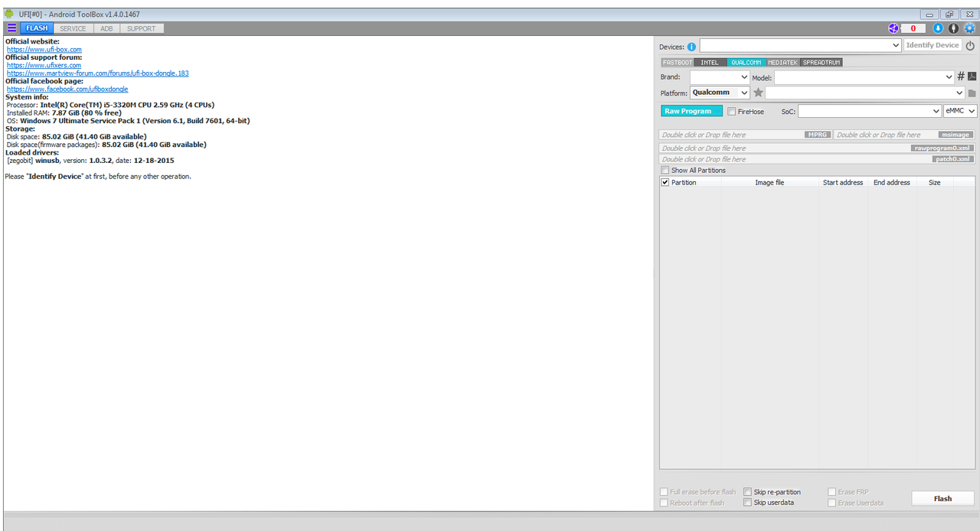The width and height of the screenshot is (980, 531).
Task: Open the ufixers.com forum link
Action: click(44, 65)
